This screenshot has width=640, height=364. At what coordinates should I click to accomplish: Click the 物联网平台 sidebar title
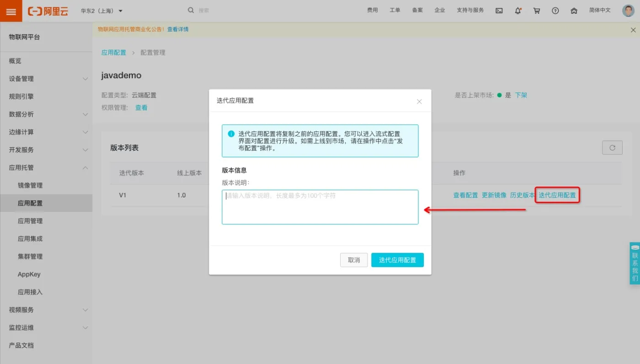click(25, 37)
